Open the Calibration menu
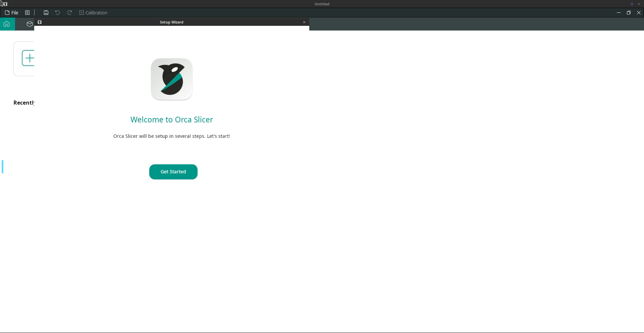Screen dimensions: 644x333 93,13
